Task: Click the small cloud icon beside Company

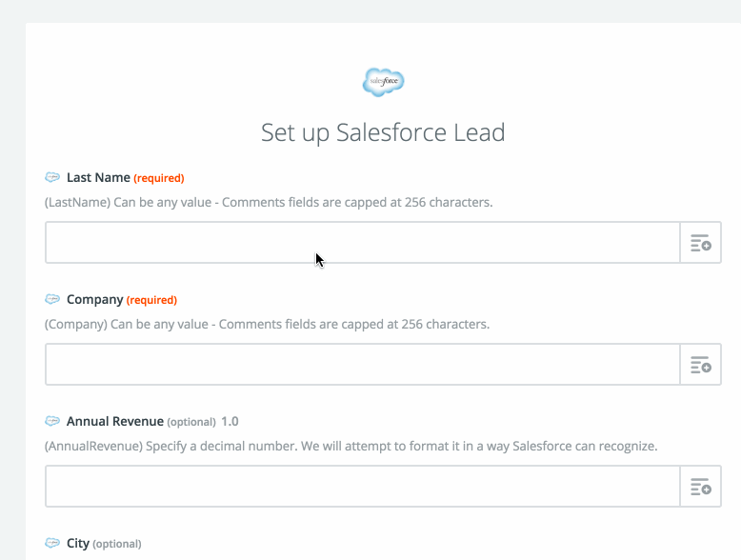Action: (52, 300)
